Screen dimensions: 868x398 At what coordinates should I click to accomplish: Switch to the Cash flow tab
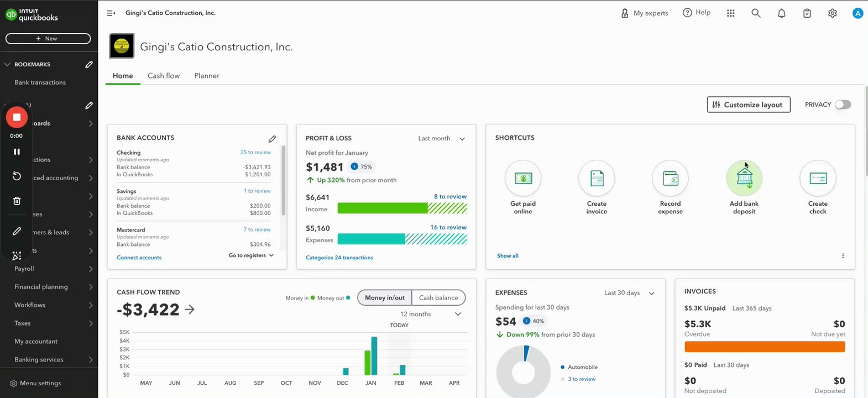[x=164, y=76]
